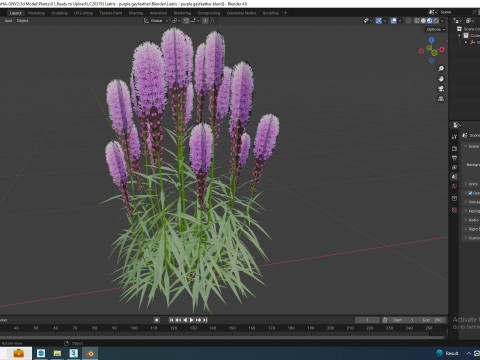Switch to the Shading workspace tab
Image resolution: width=480 pixels, height=360 pixels.
click(136, 13)
